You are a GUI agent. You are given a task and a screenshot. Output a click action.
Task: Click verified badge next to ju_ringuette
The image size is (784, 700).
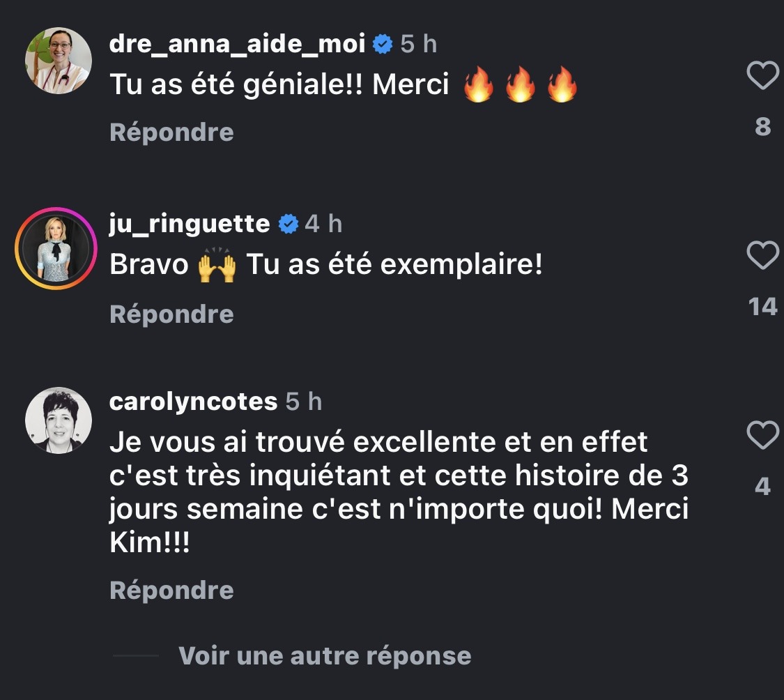(287, 225)
